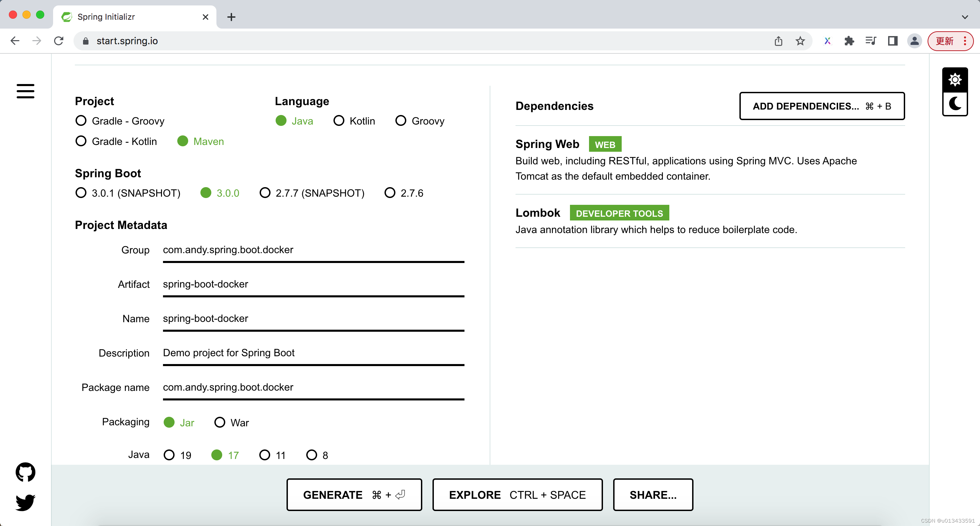Pick Java version 11
980x526 pixels.
click(x=272, y=455)
